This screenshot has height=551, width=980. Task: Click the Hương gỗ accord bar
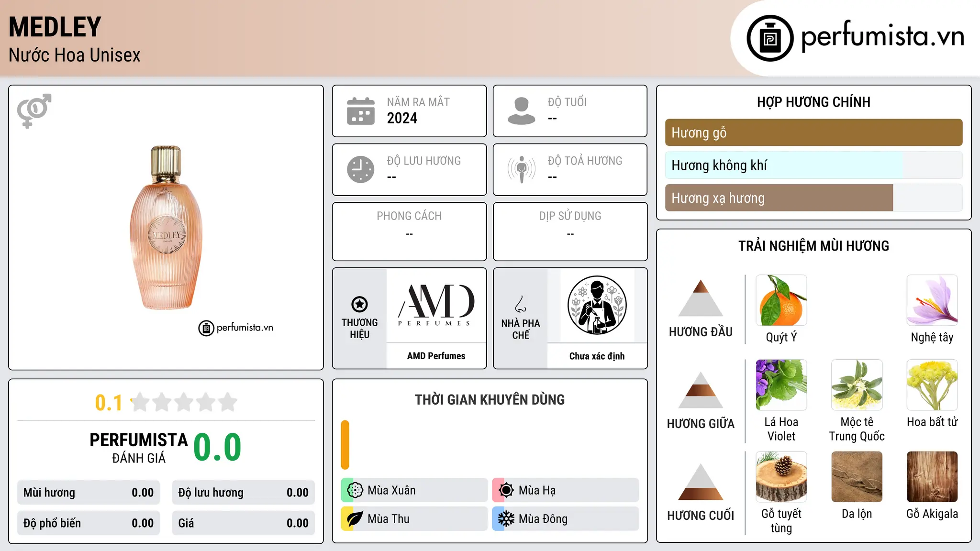[813, 132]
